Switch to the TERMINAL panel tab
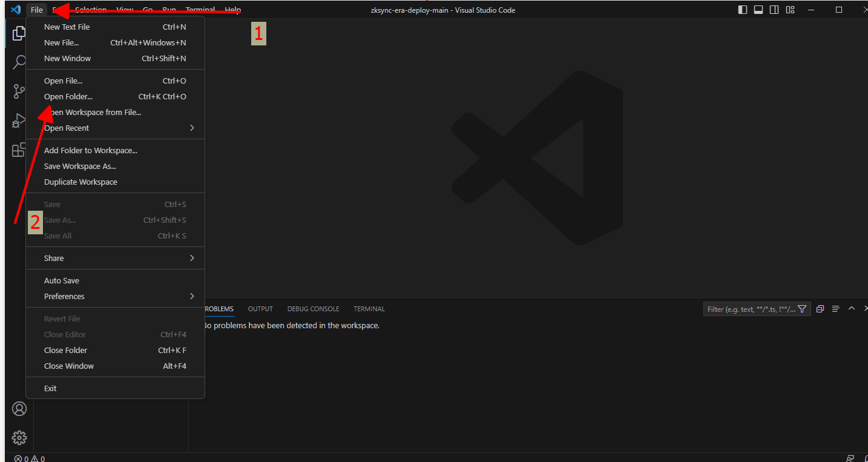This screenshot has width=868, height=462. [369, 309]
